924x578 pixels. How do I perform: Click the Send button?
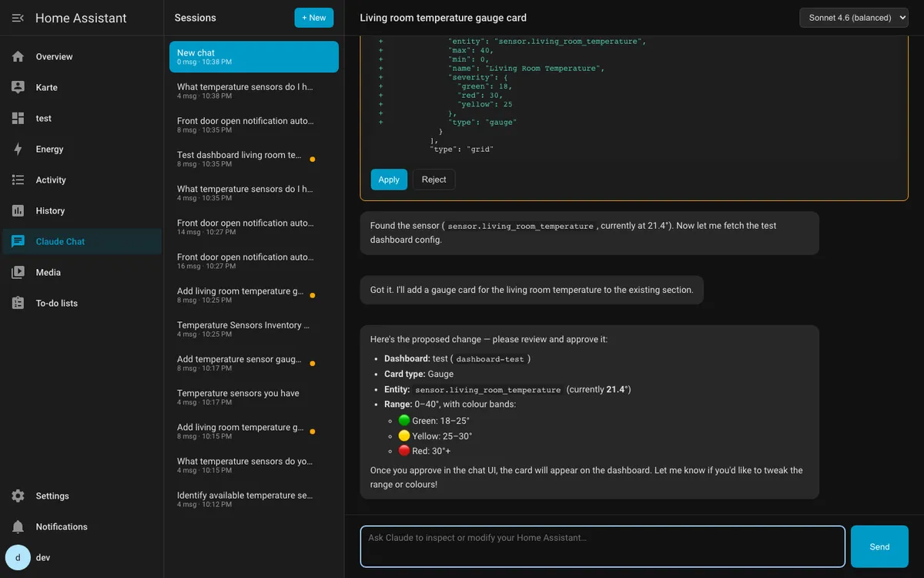(x=879, y=546)
